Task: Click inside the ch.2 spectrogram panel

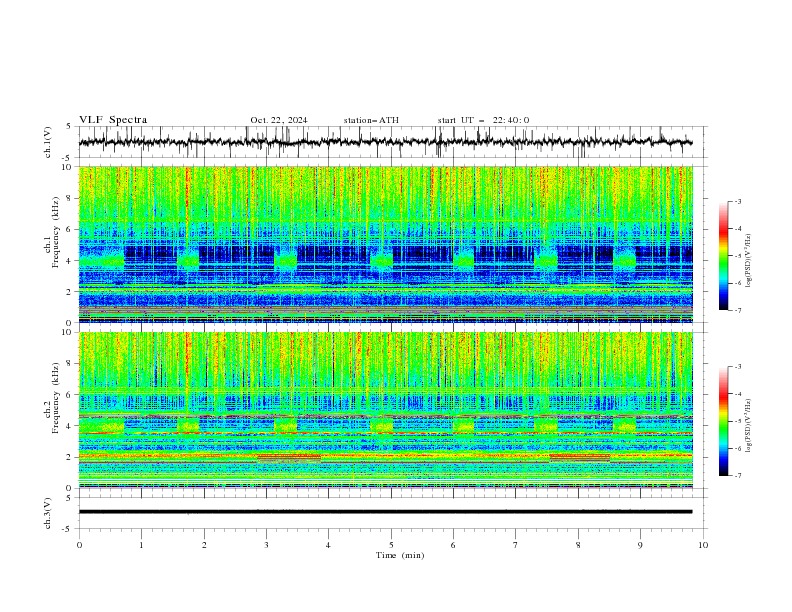Action: pyautogui.click(x=385, y=410)
